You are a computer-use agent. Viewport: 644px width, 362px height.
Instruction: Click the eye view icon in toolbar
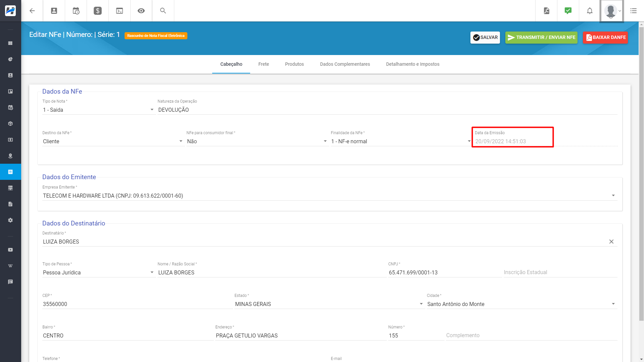141,11
